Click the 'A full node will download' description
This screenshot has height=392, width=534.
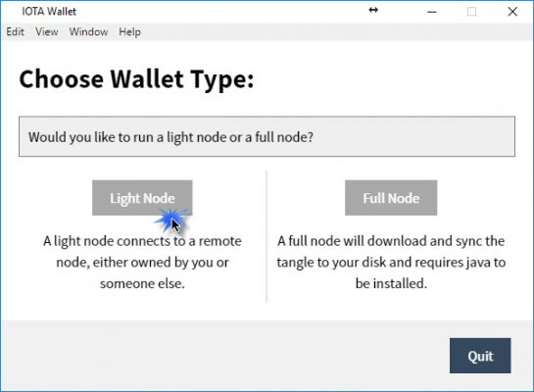click(391, 263)
